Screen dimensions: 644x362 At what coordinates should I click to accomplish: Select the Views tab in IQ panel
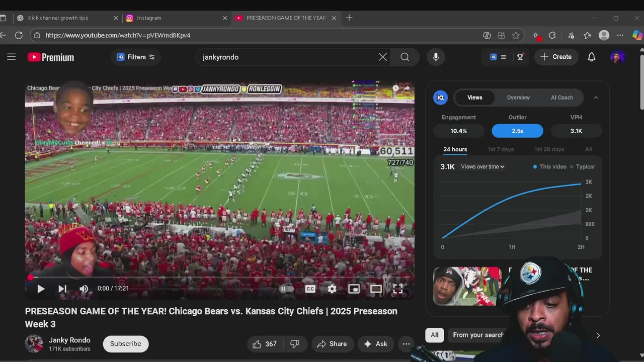(474, 98)
